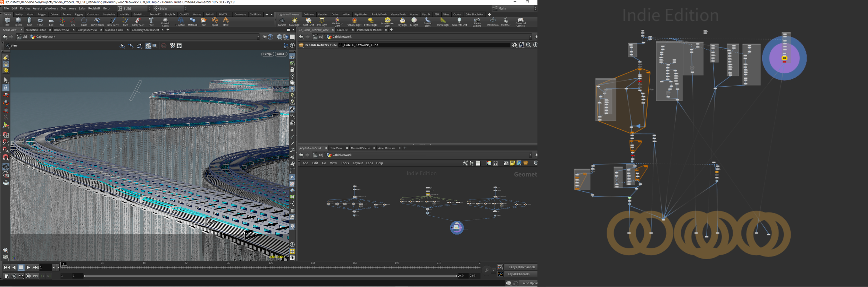Image resolution: width=868 pixels, height=287 pixels.
Task: Open the Build desktop dropdown
Action: (x=134, y=8)
